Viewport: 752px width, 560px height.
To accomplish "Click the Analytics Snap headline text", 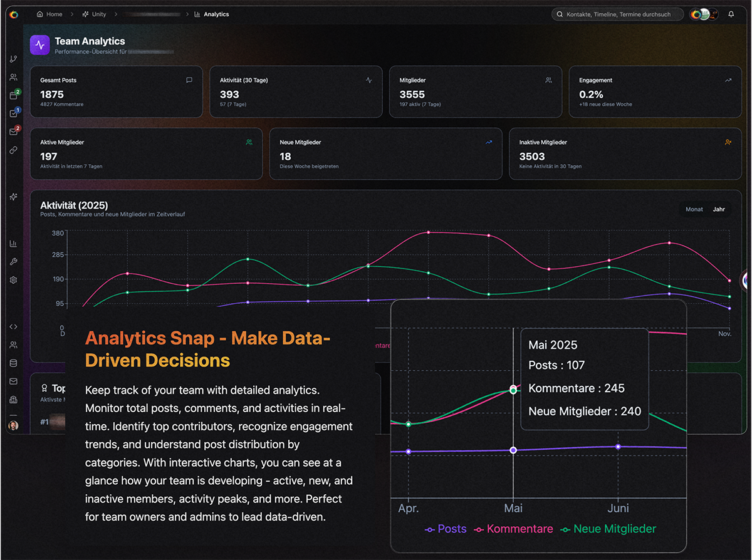I will coord(207,350).
